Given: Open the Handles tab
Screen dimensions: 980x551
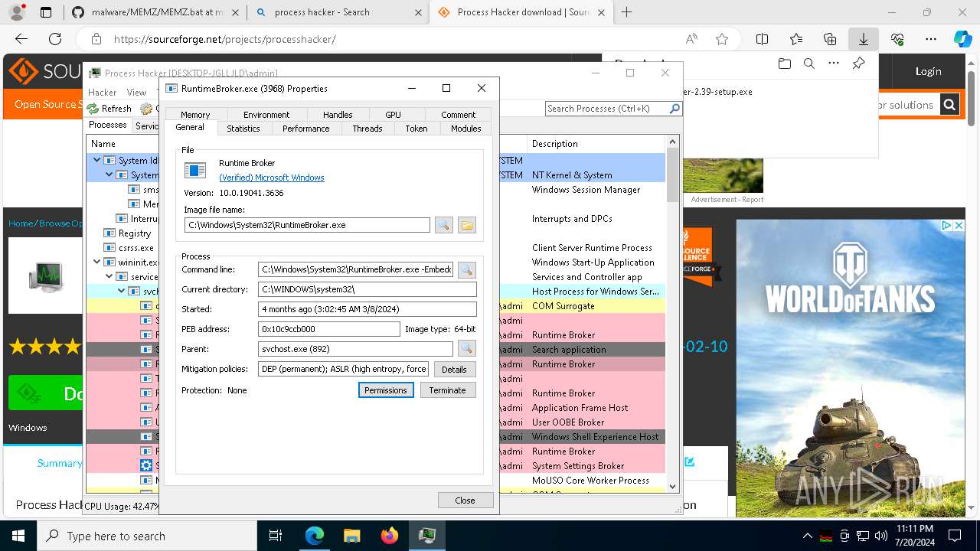Looking at the screenshot, I should [338, 115].
